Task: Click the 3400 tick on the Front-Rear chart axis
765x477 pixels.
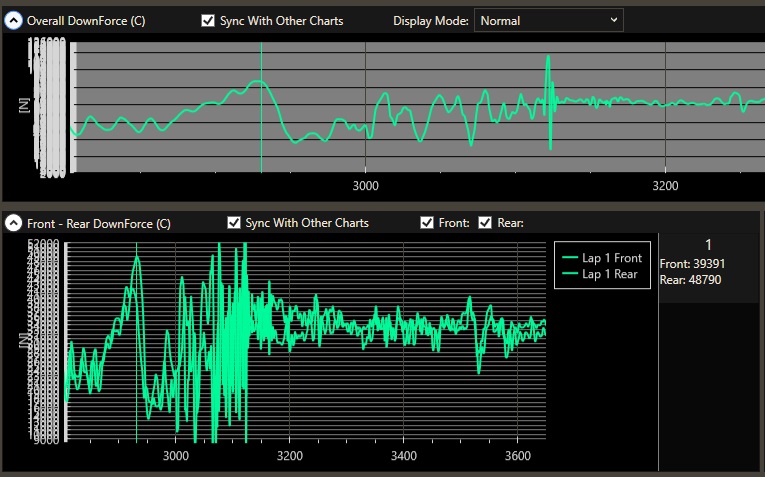Action: coord(403,455)
